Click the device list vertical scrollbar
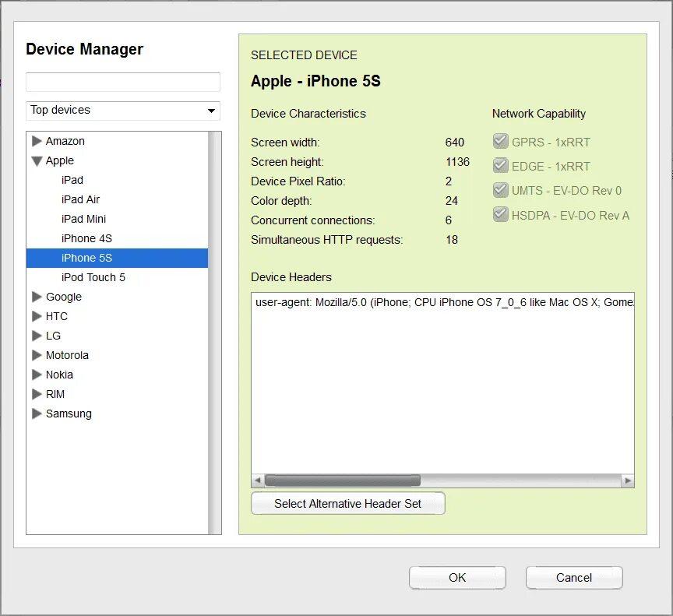Image resolution: width=673 pixels, height=616 pixels. pyautogui.click(x=215, y=333)
